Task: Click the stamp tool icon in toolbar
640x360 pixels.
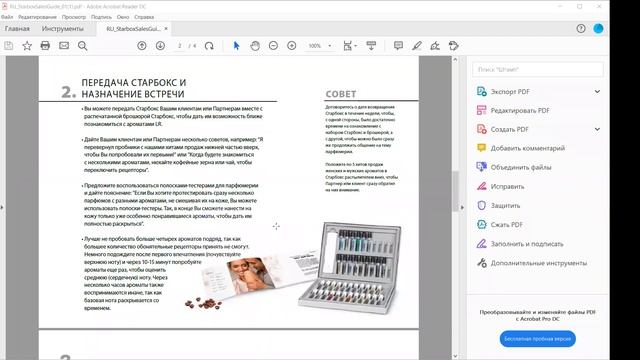Action: click(x=453, y=46)
